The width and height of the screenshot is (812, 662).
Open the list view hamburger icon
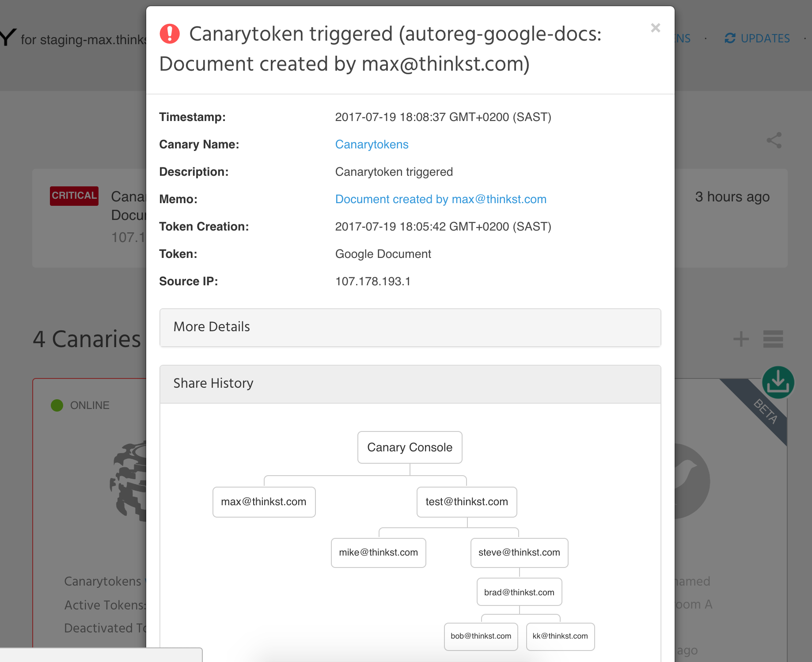click(773, 339)
